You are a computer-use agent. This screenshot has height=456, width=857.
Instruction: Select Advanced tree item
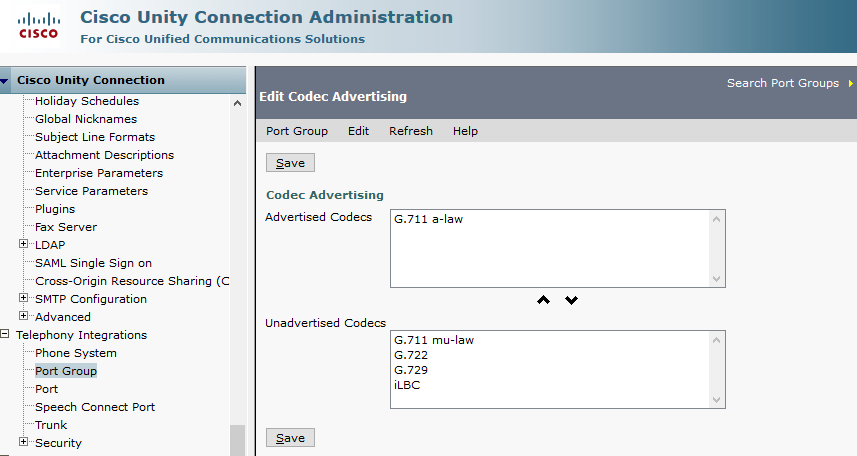[63, 318]
